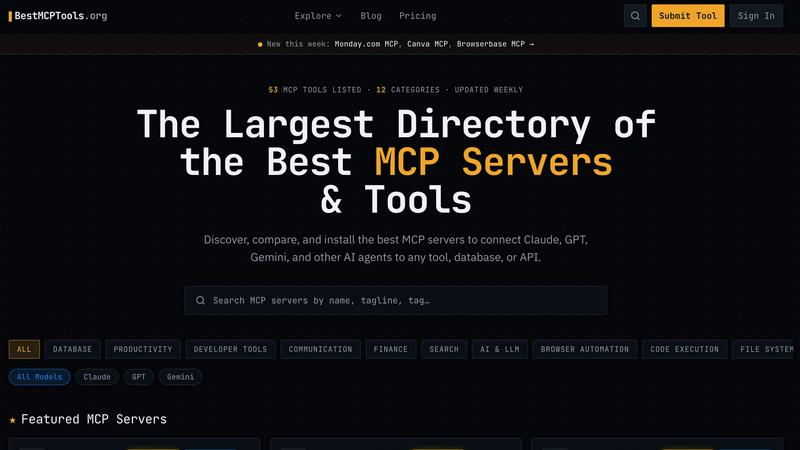Screen dimensions: 800x450
Task: Toggle the Claude model filter
Action: [x=97, y=377]
